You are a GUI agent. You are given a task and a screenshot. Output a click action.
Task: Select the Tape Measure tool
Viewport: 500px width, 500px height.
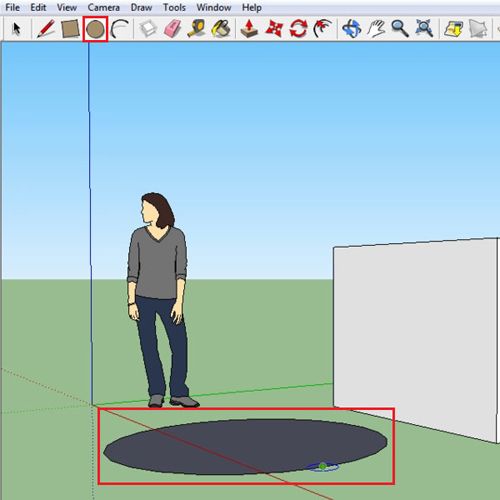point(197,29)
